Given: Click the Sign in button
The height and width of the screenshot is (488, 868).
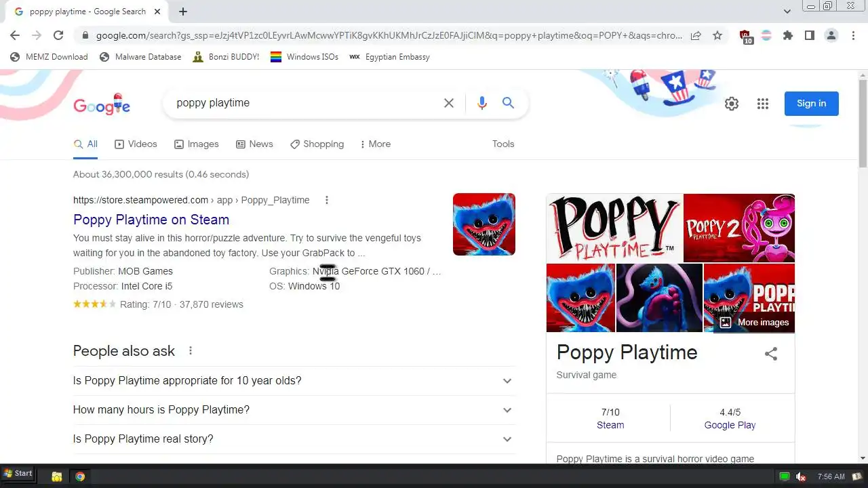Looking at the screenshot, I should click(x=812, y=104).
